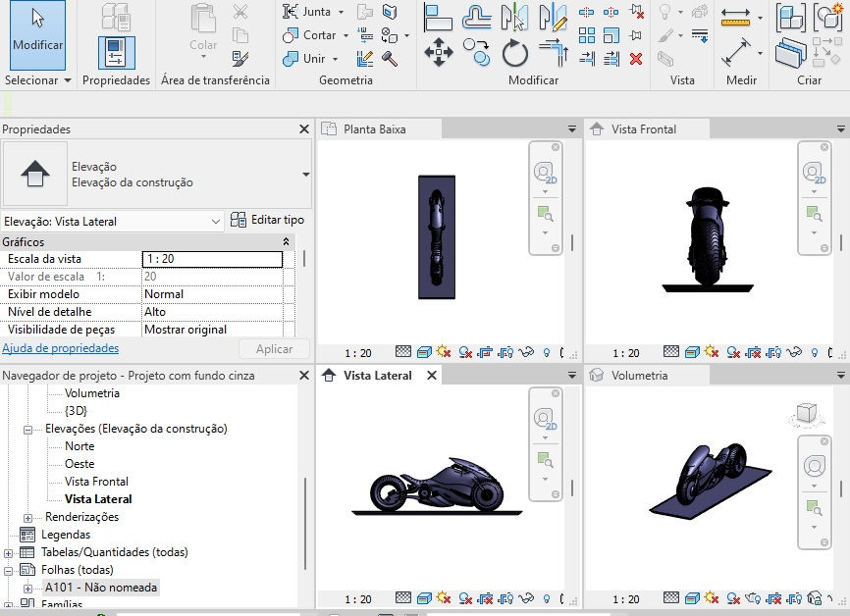
Task: Open the Cortar dropdown arrow
Action: (x=345, y=35)
